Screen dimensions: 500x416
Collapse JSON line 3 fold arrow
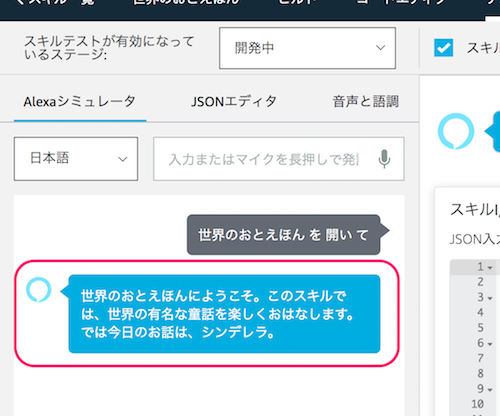[x=490, y=298]
